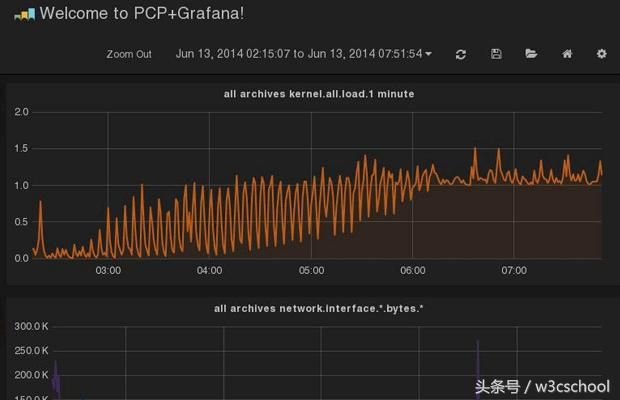620x400 pixels.
Task: Open the network.interface.*.bytes.* panel title menu
Action: pos(319,309)
